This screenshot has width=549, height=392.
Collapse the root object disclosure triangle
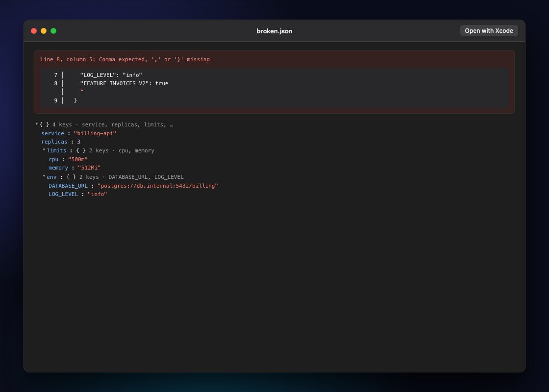37,124
